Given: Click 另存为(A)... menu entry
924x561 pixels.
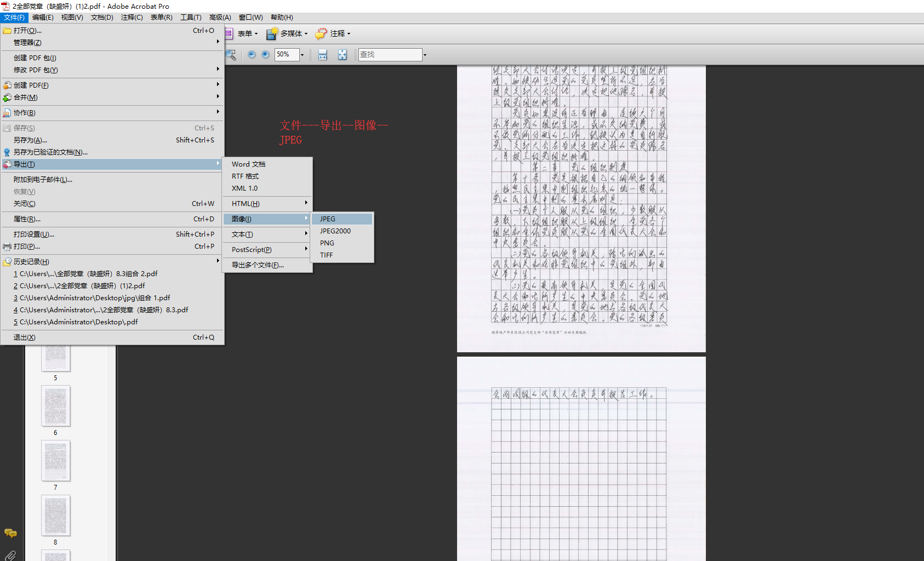Looking at the screenshot, I should pyautogui.click(x=112, y=140).
